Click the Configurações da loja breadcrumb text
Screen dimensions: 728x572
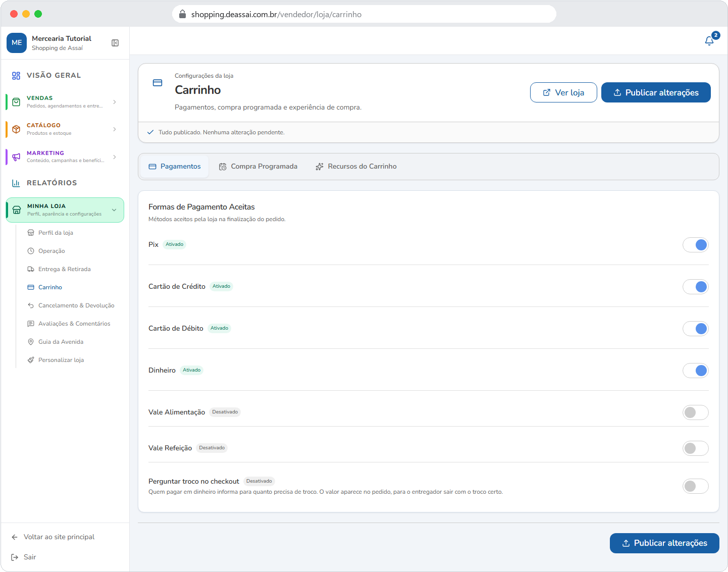[204, 76]
